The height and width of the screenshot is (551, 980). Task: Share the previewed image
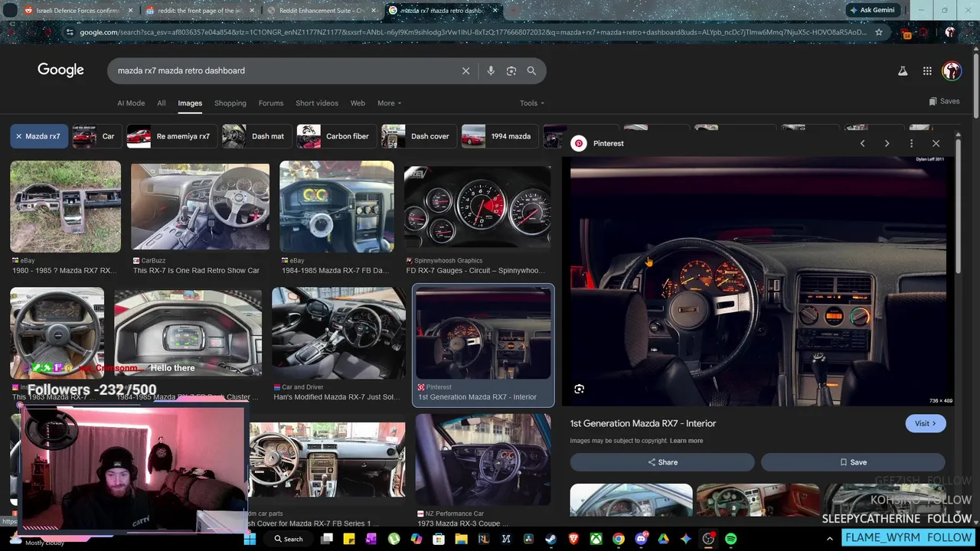[x=662, y=462]
